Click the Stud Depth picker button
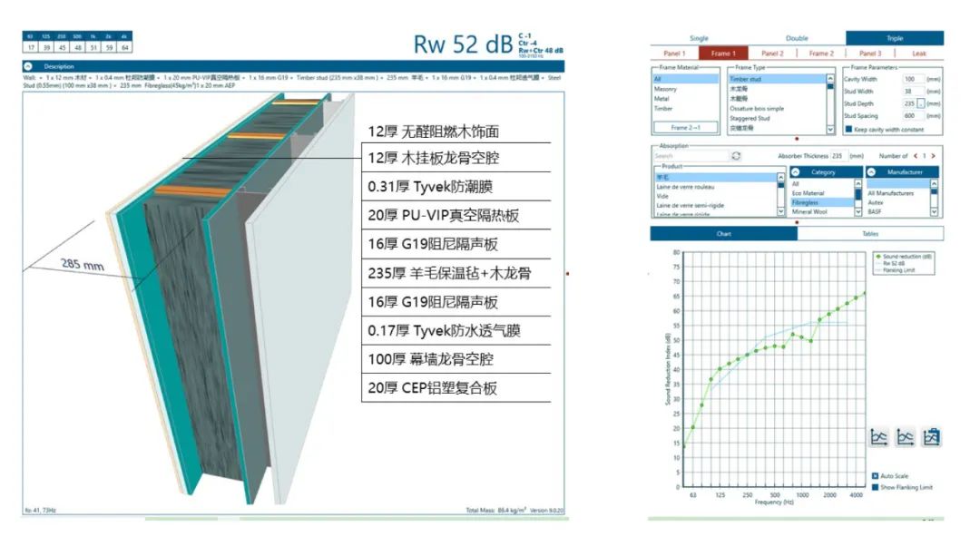The height and width of the screenshot is (546, 980). click(921, 103)
